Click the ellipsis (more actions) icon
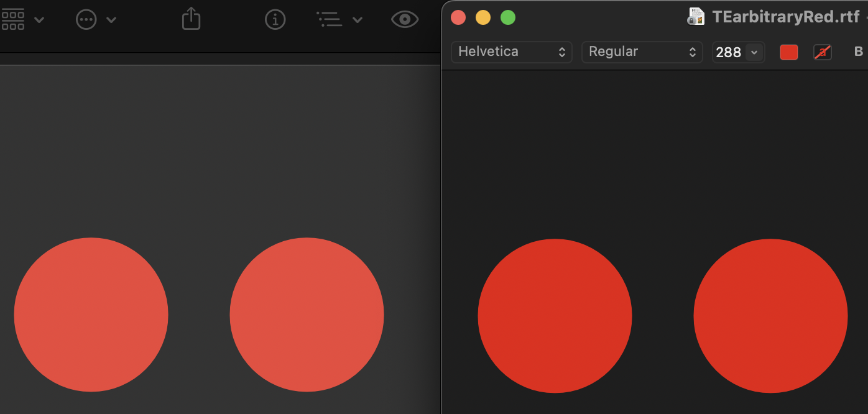Viewport: 868px width, 414px height. click(x=86, y=19)
